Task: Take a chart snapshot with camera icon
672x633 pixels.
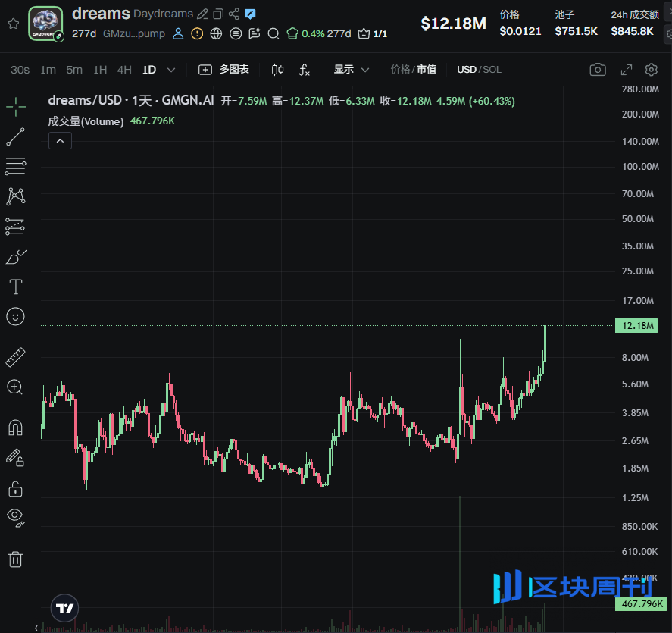Action: pos(598,70)
